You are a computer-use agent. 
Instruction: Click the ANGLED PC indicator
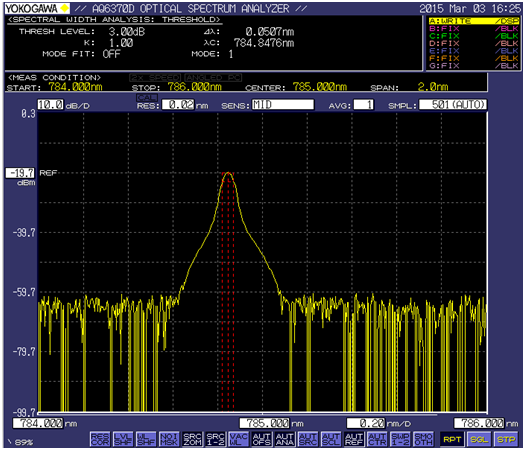pyautogui.click(x=213, y=78)
